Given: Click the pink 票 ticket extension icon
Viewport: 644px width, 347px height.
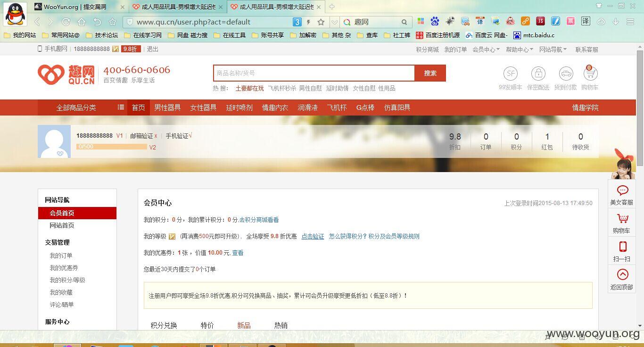Looking at the screenshot, I should 570,21.
